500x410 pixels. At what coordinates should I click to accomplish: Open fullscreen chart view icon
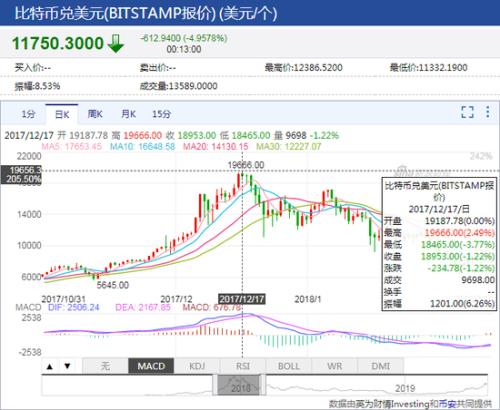(467, 112)
